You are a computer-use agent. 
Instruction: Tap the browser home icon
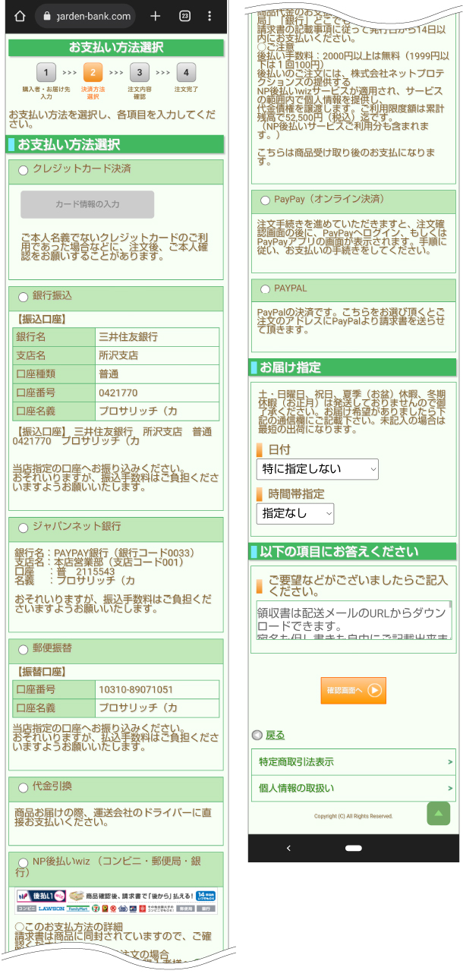pos(20,16)
